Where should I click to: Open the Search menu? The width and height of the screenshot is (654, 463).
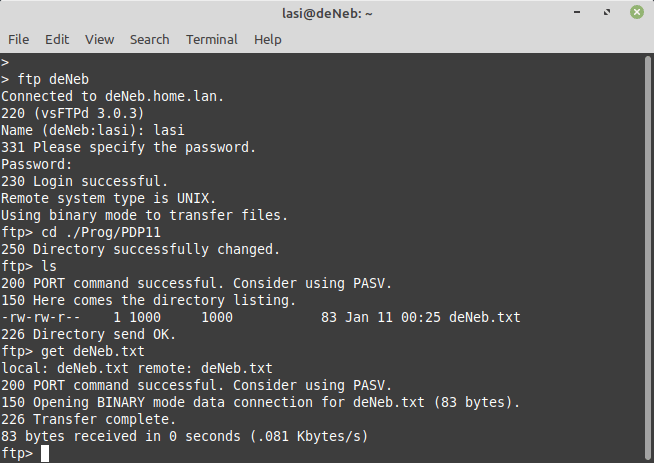click(149, 39)
